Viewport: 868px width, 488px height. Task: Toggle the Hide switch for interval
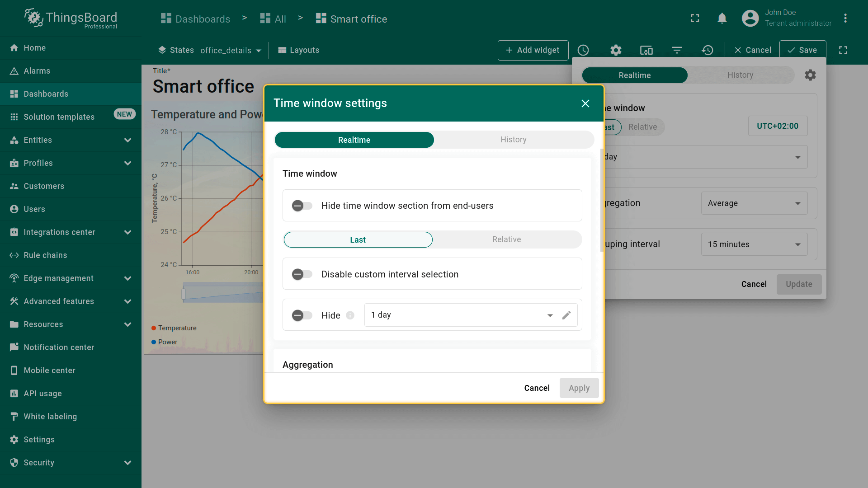coord(302,315)
